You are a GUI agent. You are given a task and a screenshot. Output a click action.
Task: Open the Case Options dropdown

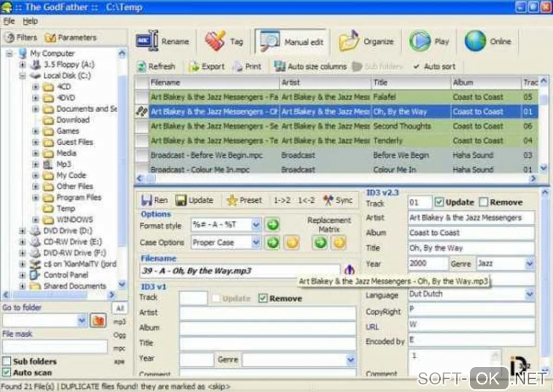256,242
